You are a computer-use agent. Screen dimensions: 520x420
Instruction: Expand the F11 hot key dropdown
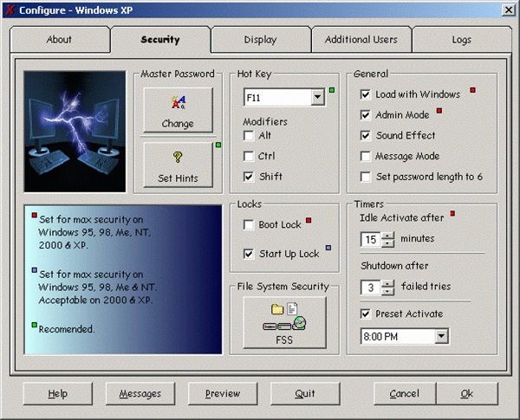coord(318,98)
